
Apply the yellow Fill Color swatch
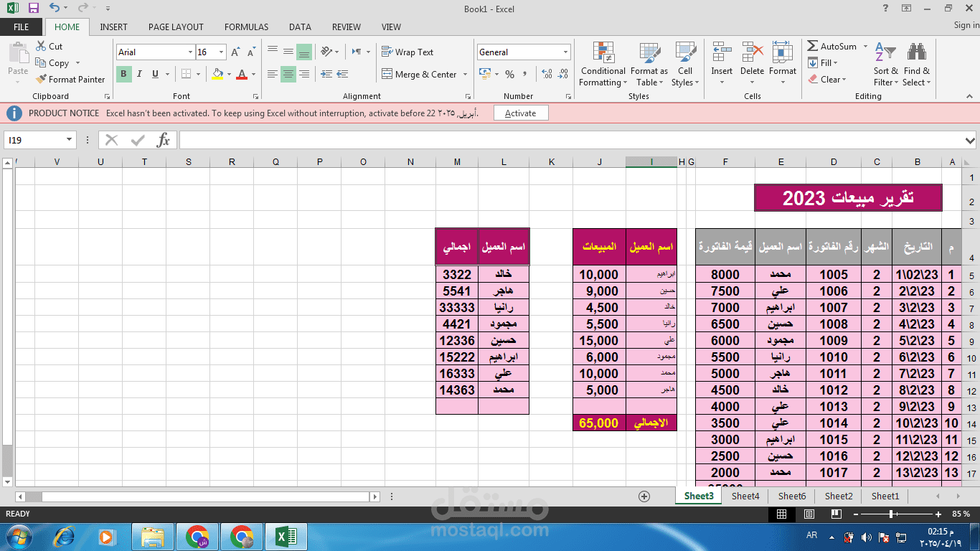click(x=217, y=74)
